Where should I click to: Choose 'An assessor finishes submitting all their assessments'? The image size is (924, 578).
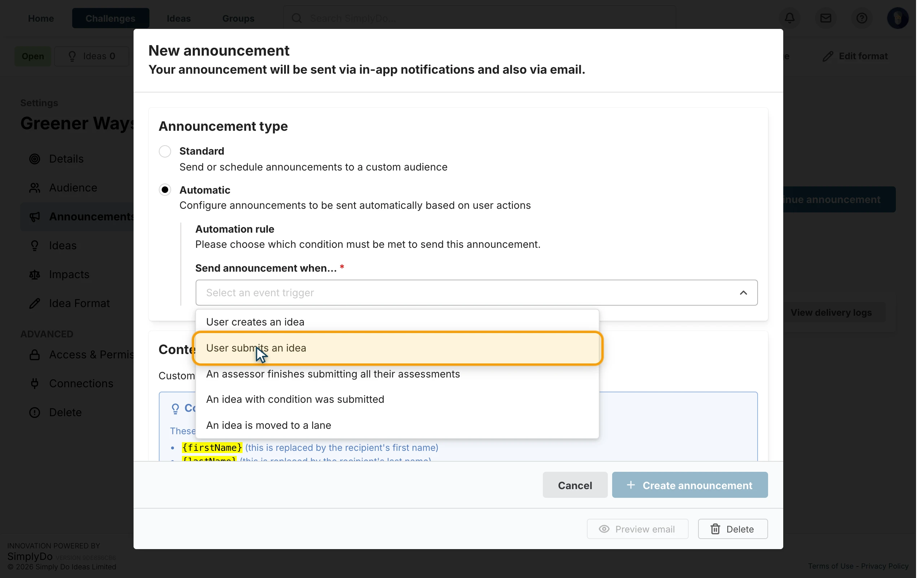pos(397,374)
